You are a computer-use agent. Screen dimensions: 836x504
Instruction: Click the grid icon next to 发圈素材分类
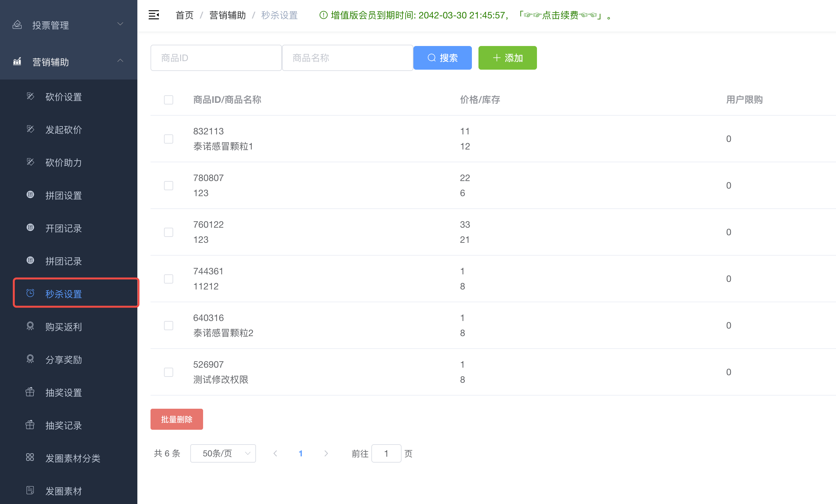[30, 457]
